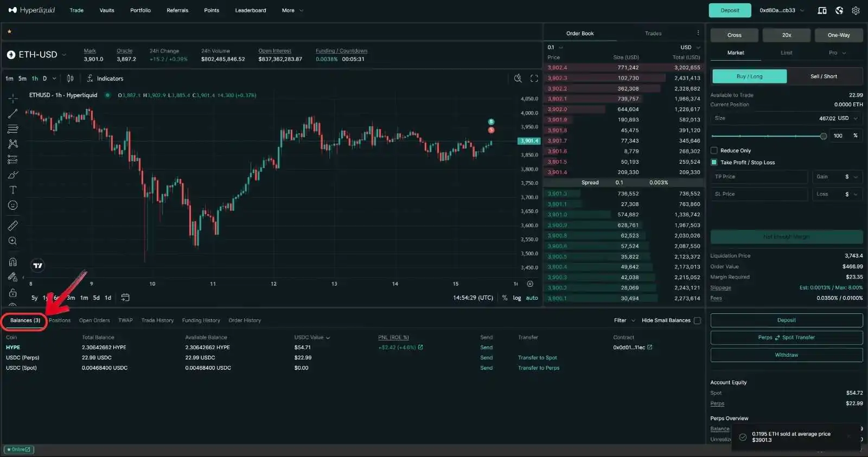The height and width of the screenshot is (457, 868).
Task: Pick the text annotation tool
Action: coord(13,190)
